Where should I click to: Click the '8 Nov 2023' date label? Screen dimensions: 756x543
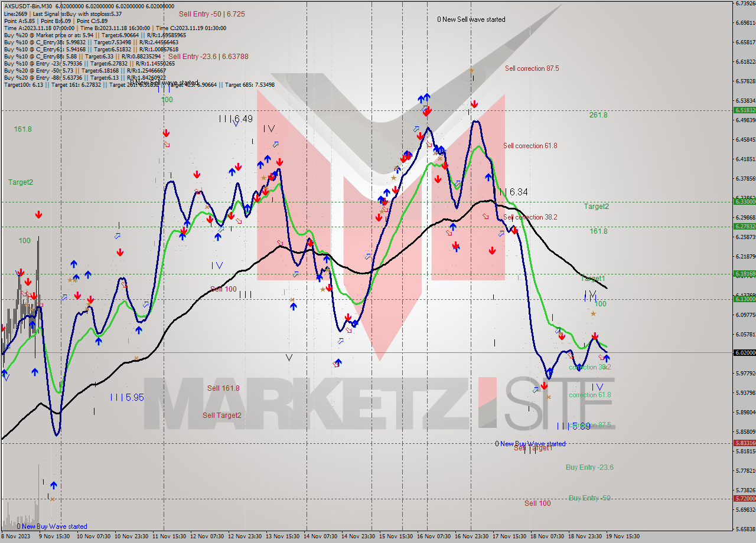point(16,537)
